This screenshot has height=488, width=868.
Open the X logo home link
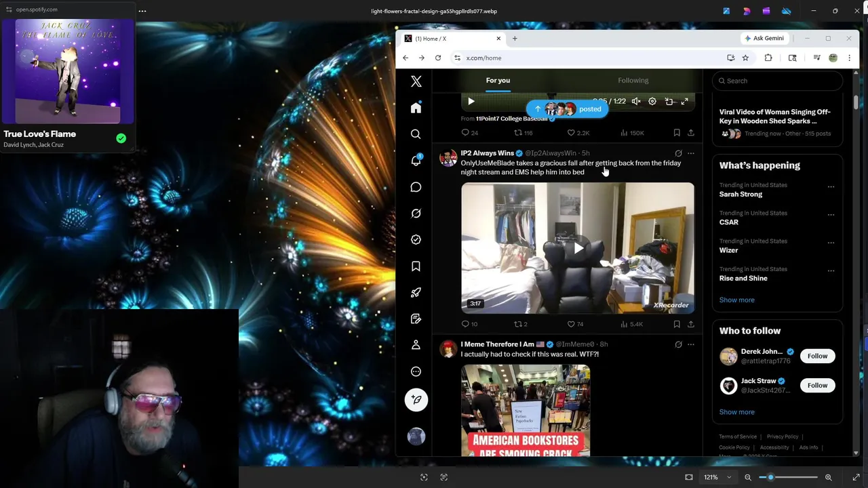click(416, 81)
